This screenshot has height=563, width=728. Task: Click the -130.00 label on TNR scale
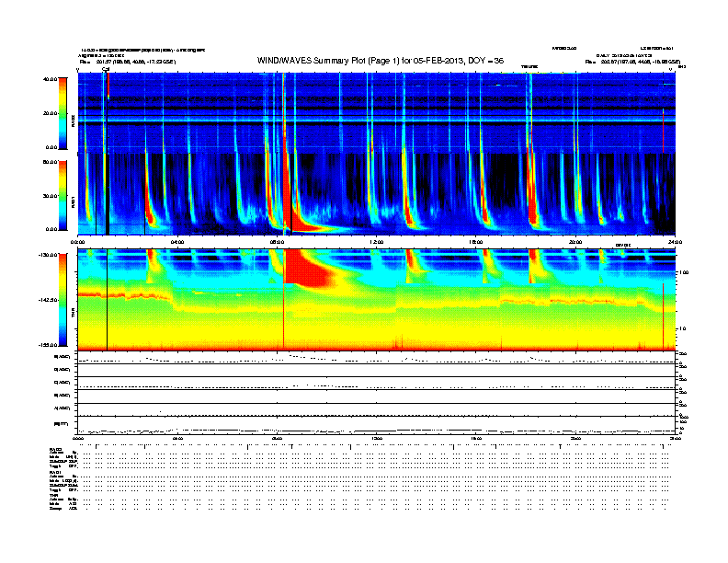pos(48,255)
